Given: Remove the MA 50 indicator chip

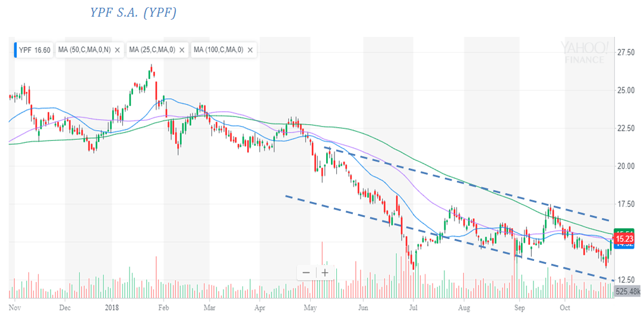Looking at the screenshot, I should click(x=118, y=50).
